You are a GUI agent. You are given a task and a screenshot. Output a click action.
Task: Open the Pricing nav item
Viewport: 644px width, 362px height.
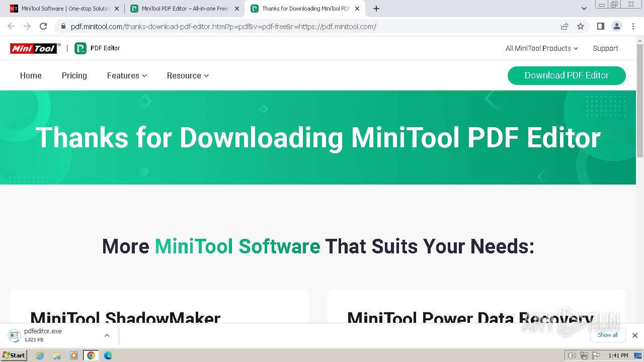click(74, 75)
